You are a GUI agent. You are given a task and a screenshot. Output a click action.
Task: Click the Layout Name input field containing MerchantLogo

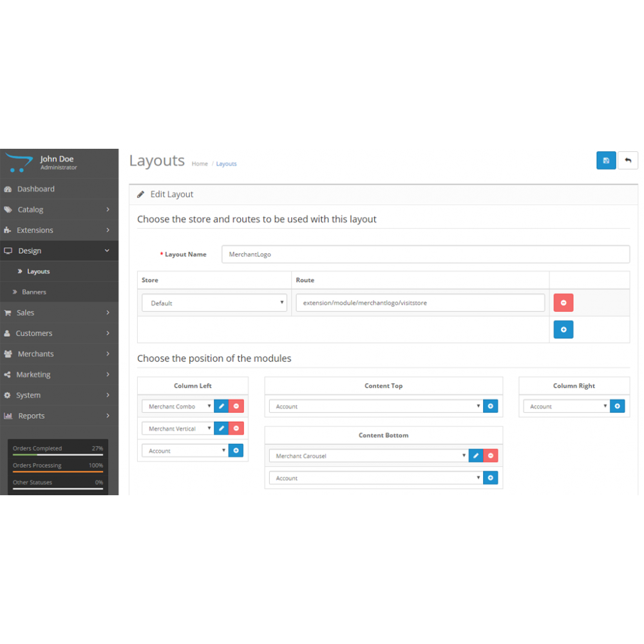click(x=425, y=254)
